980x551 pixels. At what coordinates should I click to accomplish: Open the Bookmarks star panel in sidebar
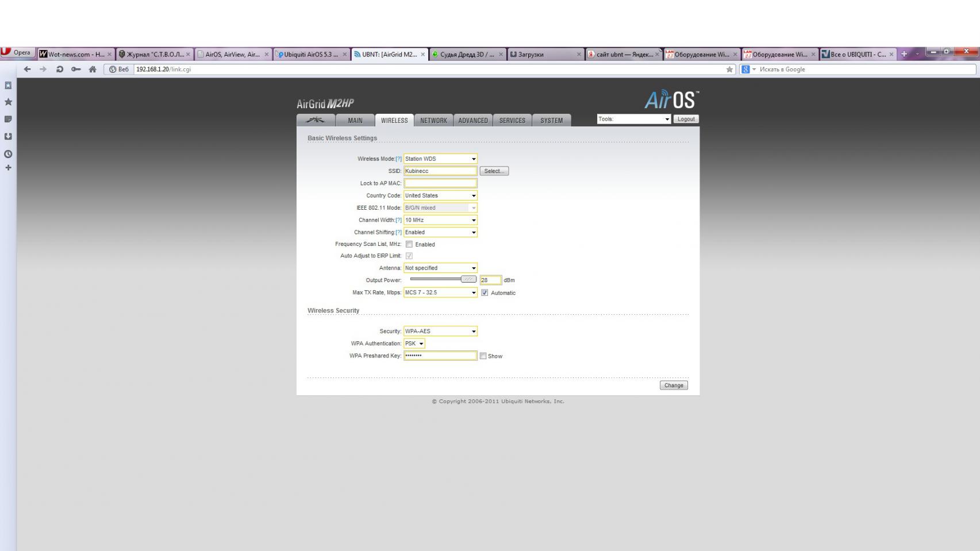[8, 102]
